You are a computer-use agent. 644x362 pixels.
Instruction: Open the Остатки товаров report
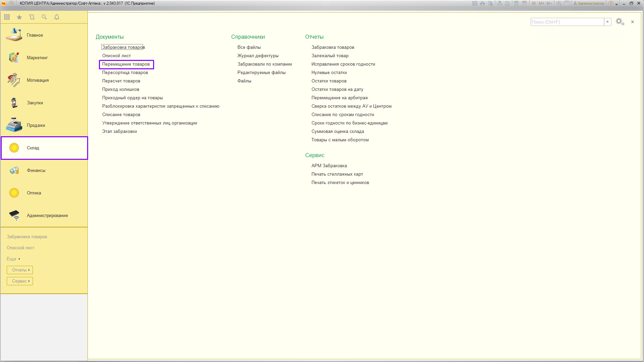(329, 81)
